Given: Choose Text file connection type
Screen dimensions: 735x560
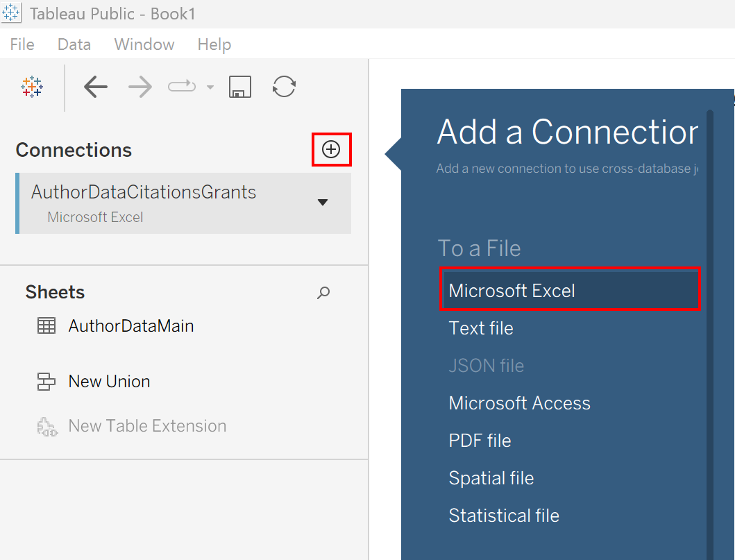Looking at the screenshot, I should point(481,328).
